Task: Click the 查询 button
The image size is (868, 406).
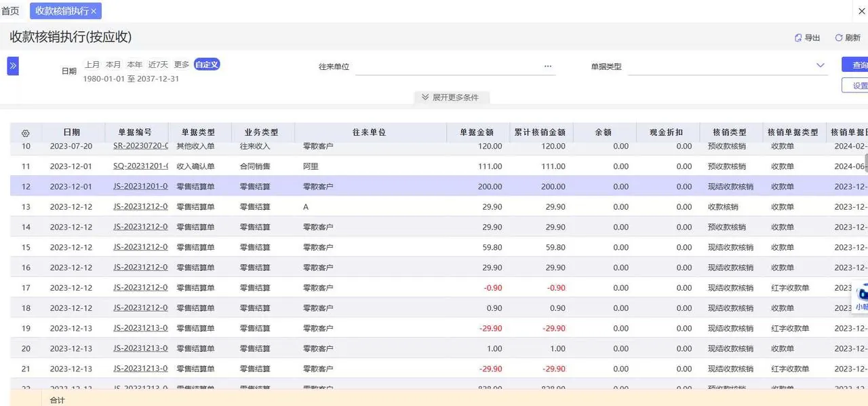Action: [855, 64]
